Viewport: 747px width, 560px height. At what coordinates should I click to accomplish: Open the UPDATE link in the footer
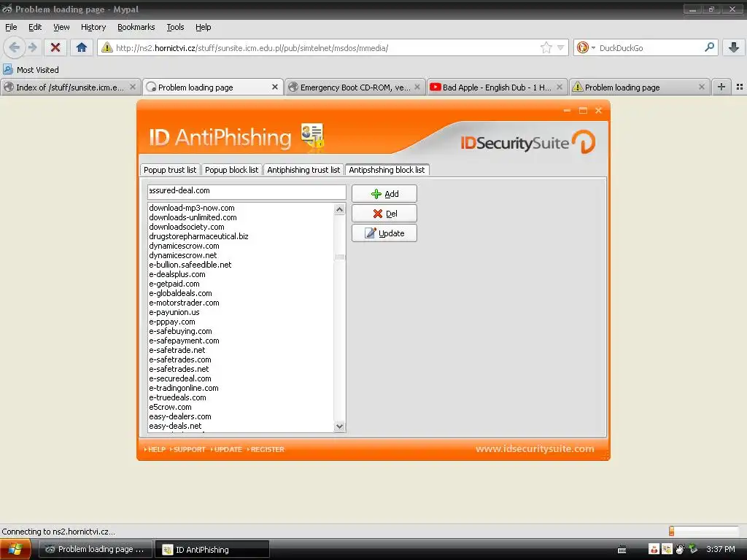pos(227,449)
